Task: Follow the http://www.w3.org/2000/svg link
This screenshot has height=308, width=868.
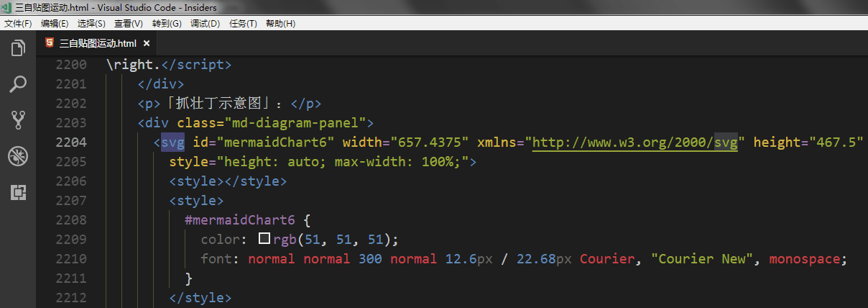Action: click(635, 142)
